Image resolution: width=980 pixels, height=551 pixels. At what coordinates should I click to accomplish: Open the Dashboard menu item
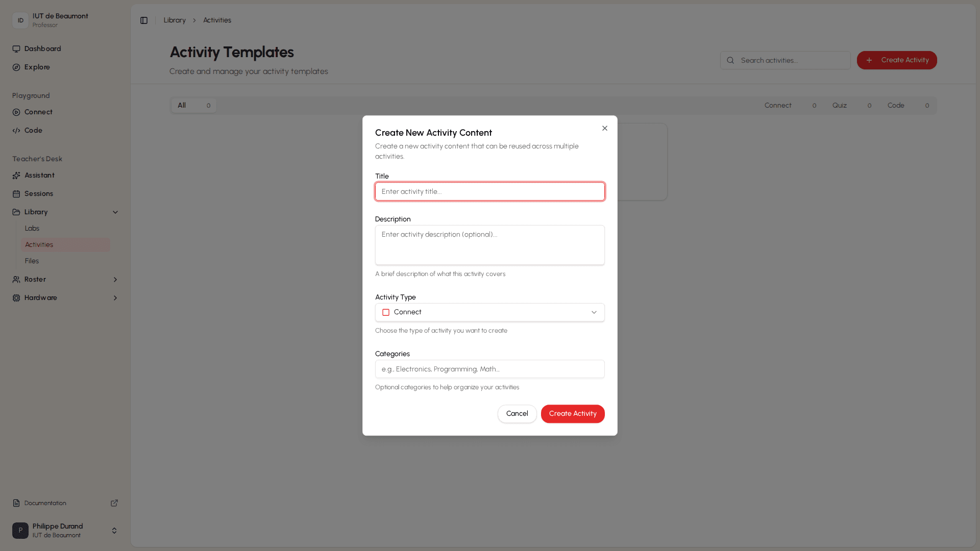[x=65, y=49]
